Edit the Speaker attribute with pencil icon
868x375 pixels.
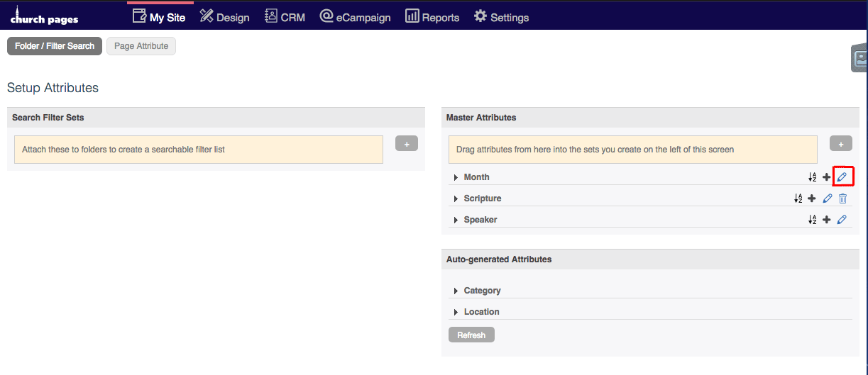pos(842,220)
